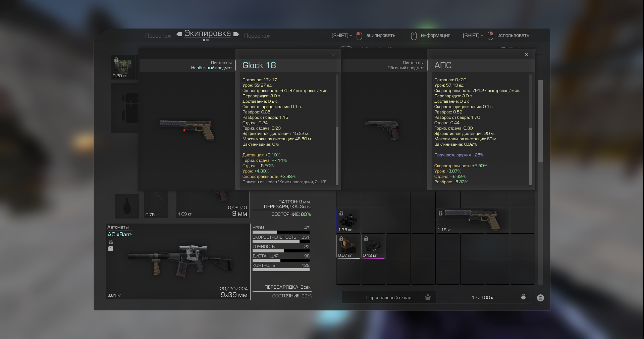Select the pistol slot 1.09 кг
Image resolution: width=644 pixels, height=339 pixels.
[x=213, y=204]
